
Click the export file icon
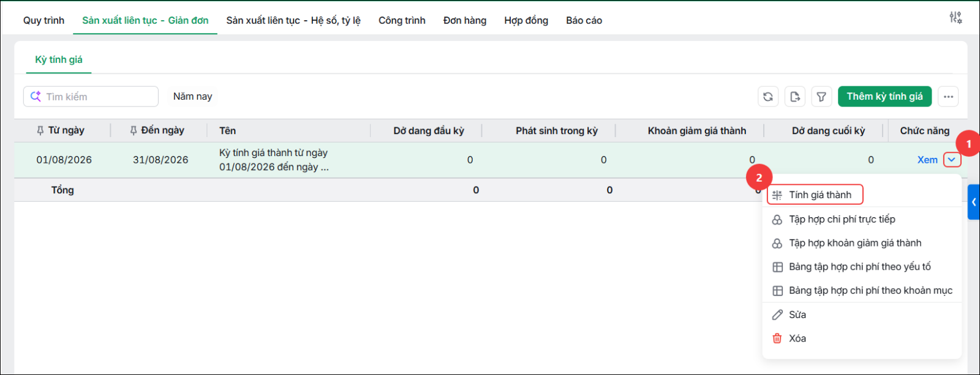[795, 97]
